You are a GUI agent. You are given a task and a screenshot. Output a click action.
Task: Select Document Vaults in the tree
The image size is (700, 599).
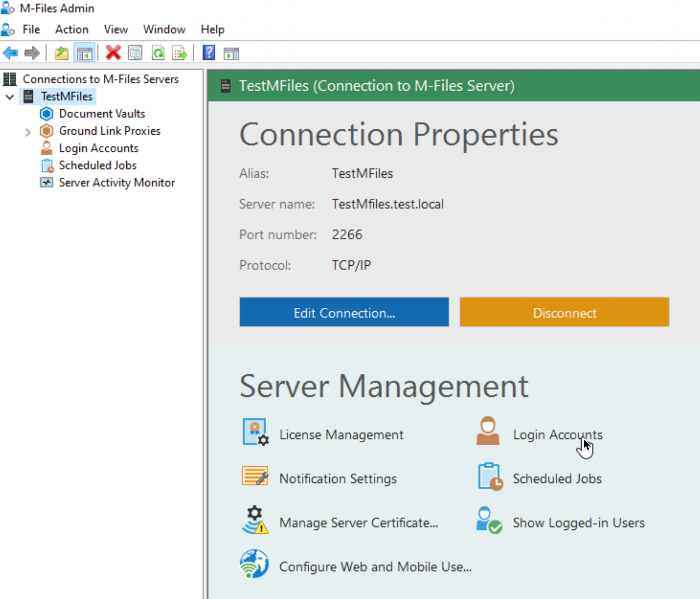[x=102, y=113]
